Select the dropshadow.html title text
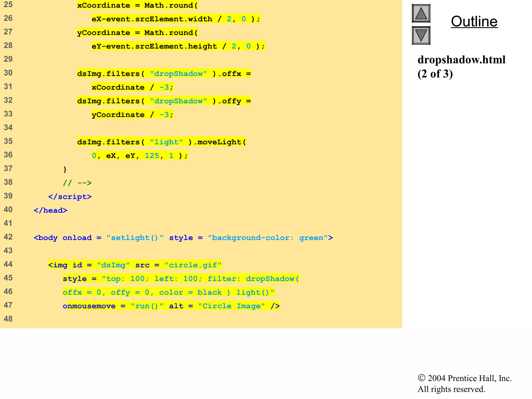 [461, 60]
